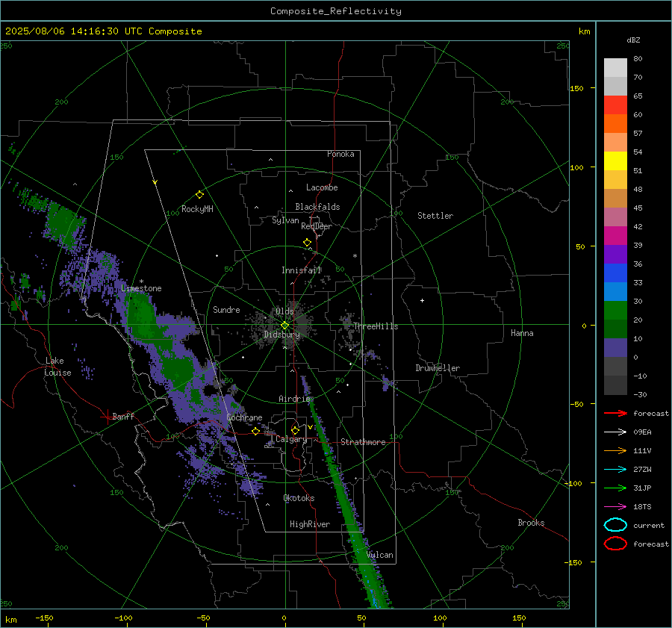Image resolution: width=672 pixels, height=628 pixels.
Task: Click the RedDeer city label
Action: point(317,226)
